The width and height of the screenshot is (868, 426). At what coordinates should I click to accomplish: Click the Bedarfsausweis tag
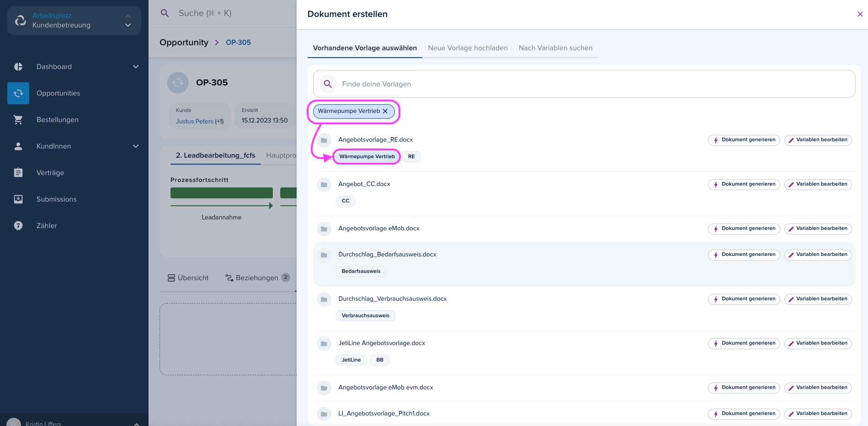coord(361,272)
